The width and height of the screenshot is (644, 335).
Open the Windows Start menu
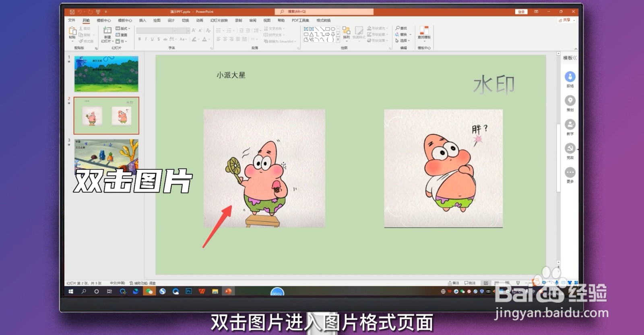pos(71,291)
